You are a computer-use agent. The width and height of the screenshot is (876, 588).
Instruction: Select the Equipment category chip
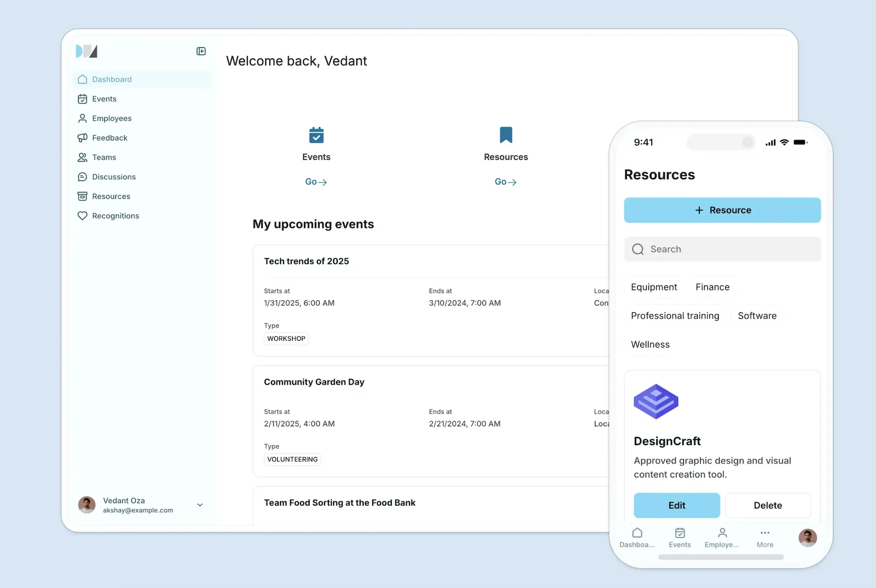tap(654, 287)
